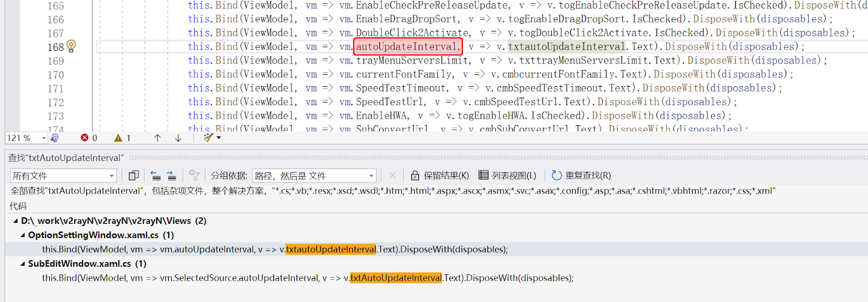Click Repeat Find (重复查找) button
Image resolution: width=868 pixels, height=302 pixels.
[x=581, y=176]
